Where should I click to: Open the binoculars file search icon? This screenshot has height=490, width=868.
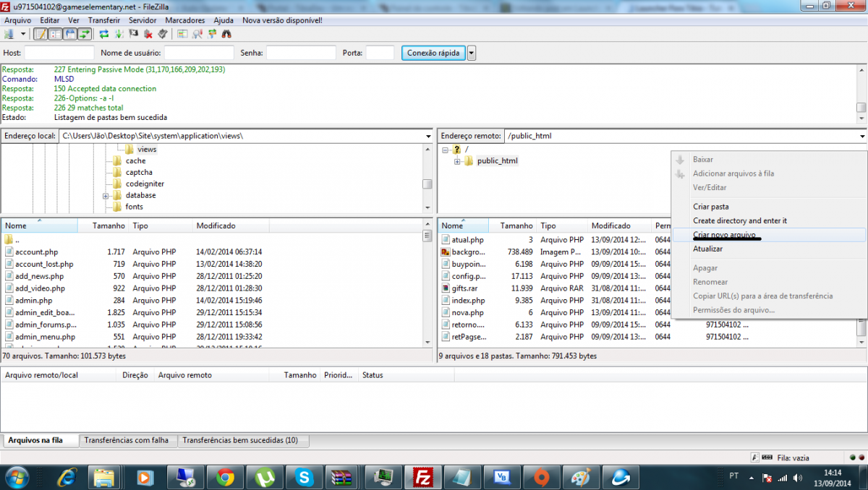[226, 33]
